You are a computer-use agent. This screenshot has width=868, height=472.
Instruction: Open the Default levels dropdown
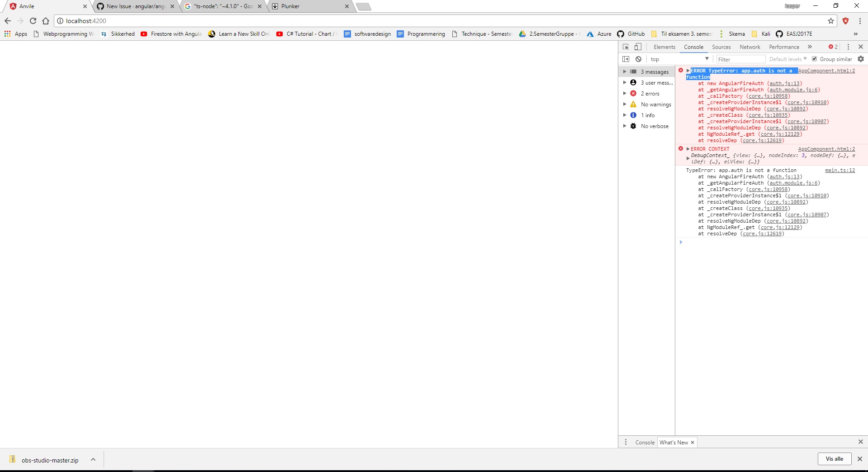click(788, 59)
